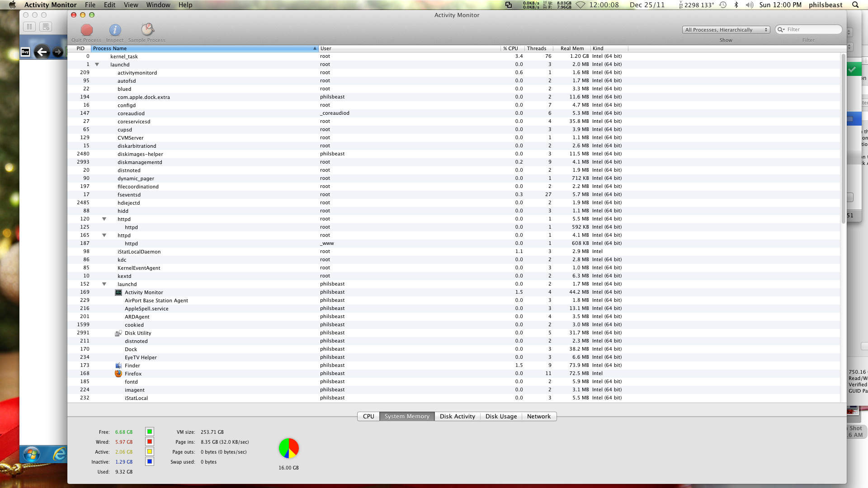Collapse the httpd process with PID 120
The height and width of the screenshot is (488, 868).
click(x=104, y=219)
